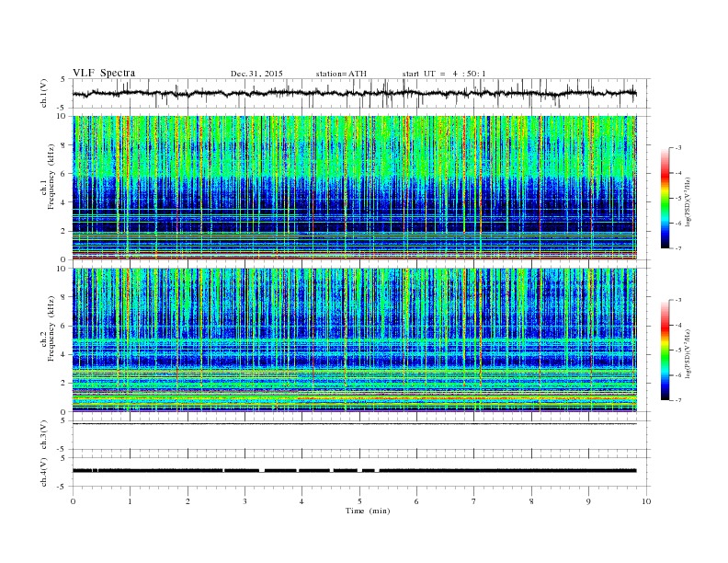Screen dimensions: 728x563
Task: Click the "-7" tick on ch.2 colorbar
Action: coord(678,400)
